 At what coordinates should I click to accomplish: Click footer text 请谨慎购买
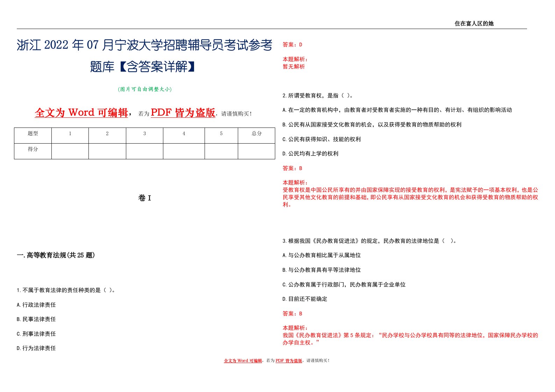[318, 361]
